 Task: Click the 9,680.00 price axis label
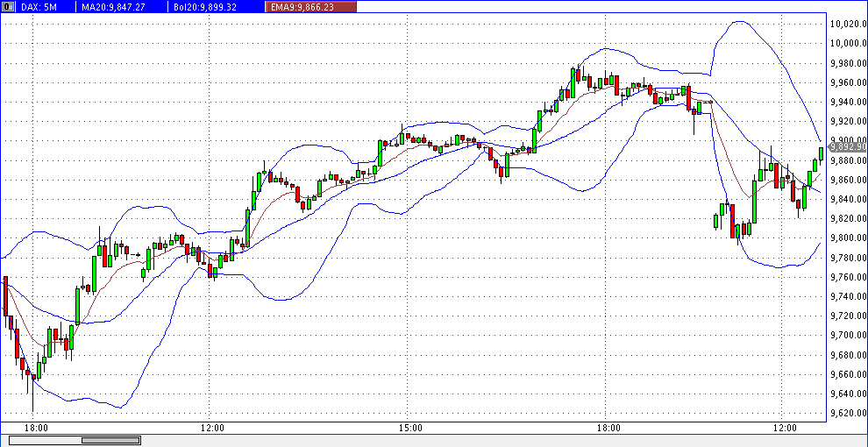(x=850, y=355)
